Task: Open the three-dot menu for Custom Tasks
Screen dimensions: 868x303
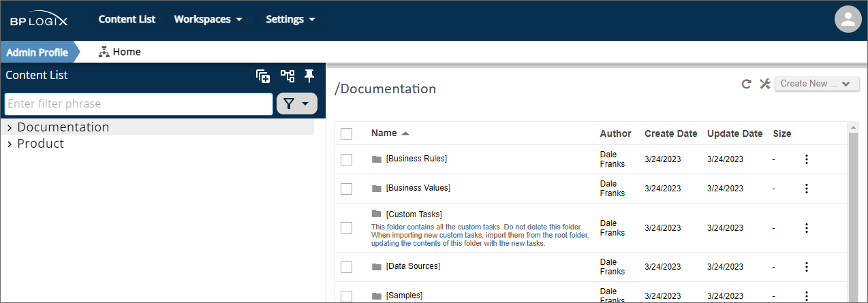Action: 807,228
